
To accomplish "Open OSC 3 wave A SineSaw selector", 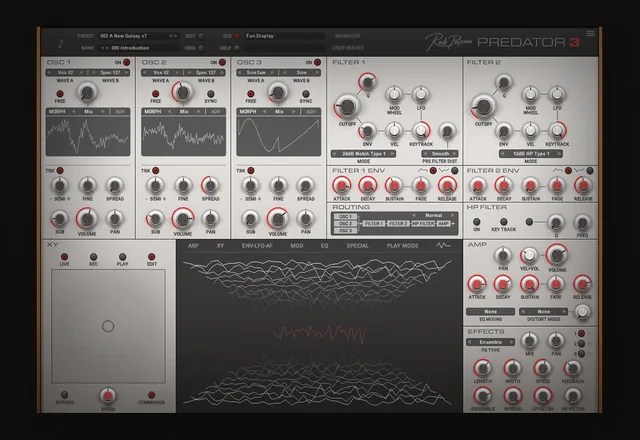I will (256, 72).
